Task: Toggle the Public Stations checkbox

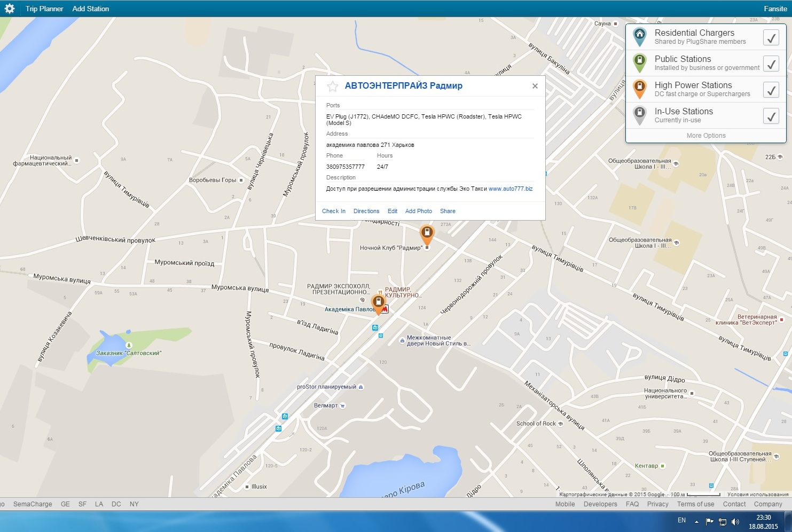Action: 771,64
